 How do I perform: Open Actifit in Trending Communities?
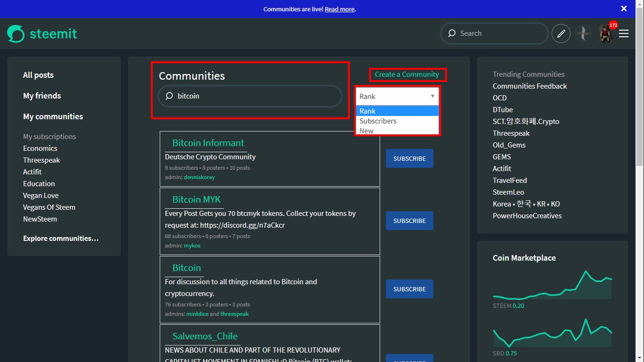tap(502, 168)
